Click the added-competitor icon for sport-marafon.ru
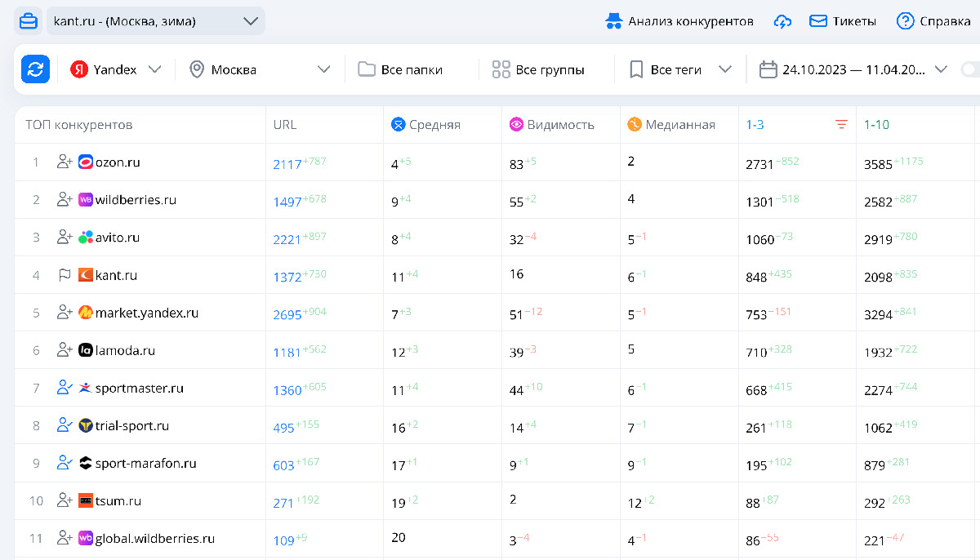The image size is (980, 560). pyautogui.click(x=65, y=463)
